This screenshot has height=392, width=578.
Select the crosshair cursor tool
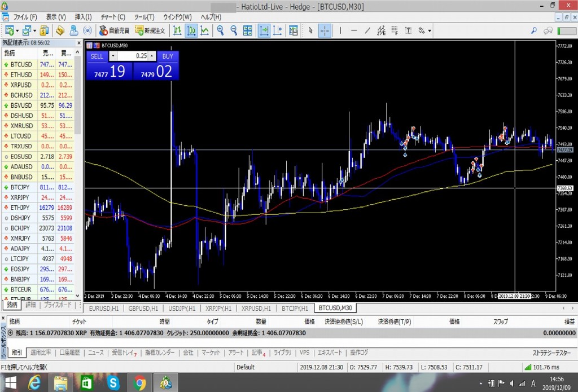[x=325, y=30]
